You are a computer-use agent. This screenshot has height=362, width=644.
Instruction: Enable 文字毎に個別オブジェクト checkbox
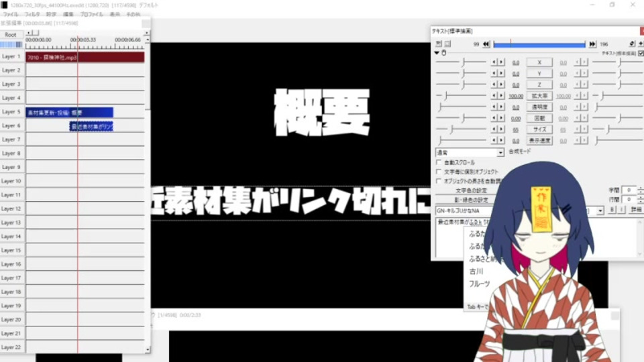[439, 172]
